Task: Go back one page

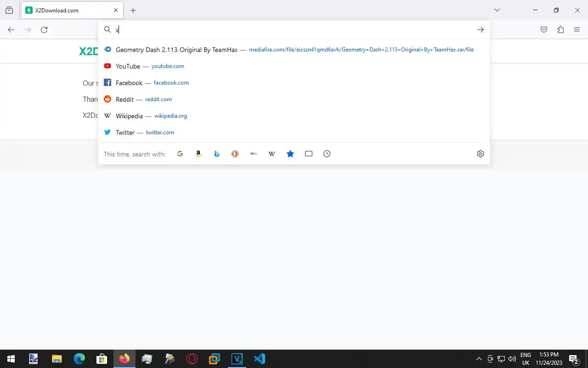Action: coord(11,29)
